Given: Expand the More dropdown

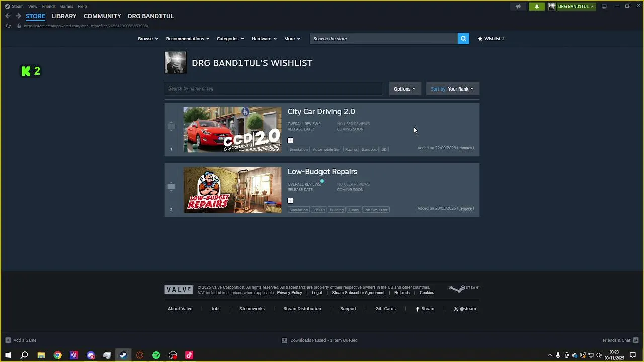Looking at the screenshot, I should pos(292,39).
